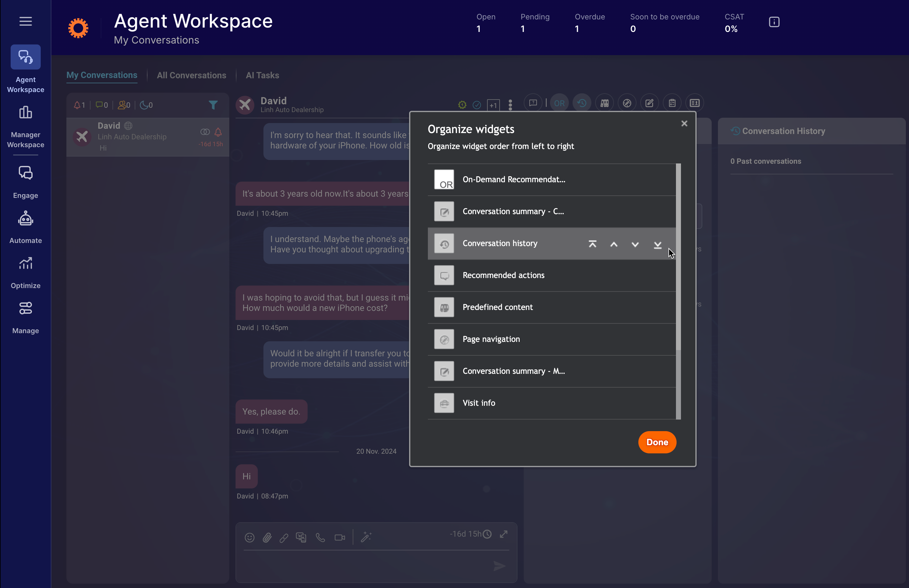This screenshot has width=909, height=588.
Task: Insert a link in the reply
Action: tap(284, 538)
